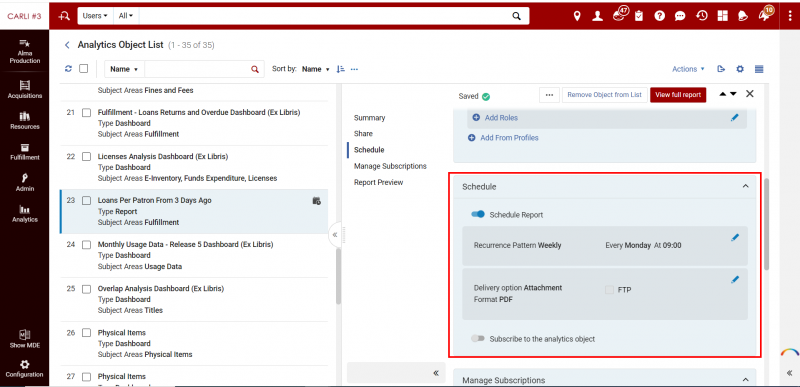Open the recent history clock icon
The width and height of the screenshot is (800, 387).
pyautogui.click(x=702, y=16)
